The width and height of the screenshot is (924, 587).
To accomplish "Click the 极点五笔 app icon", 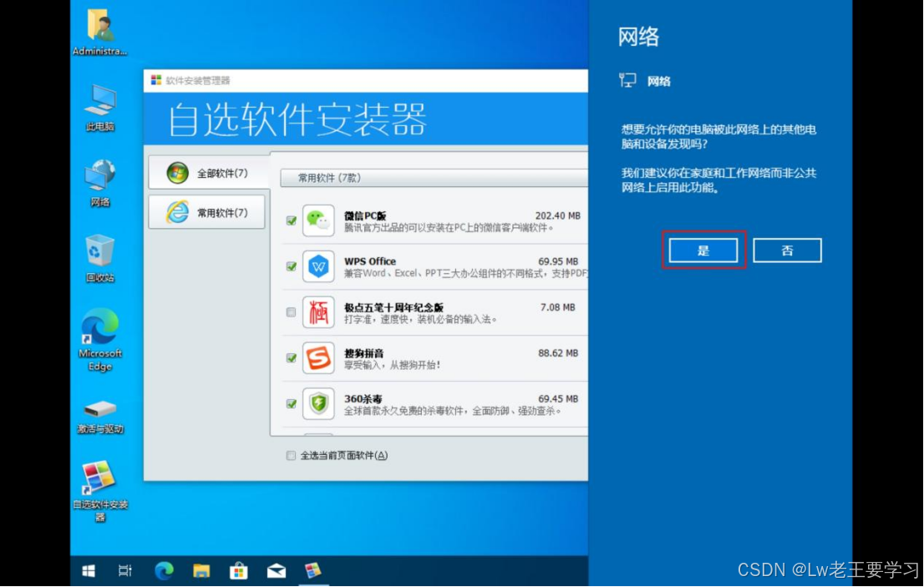I will (318, 312).
